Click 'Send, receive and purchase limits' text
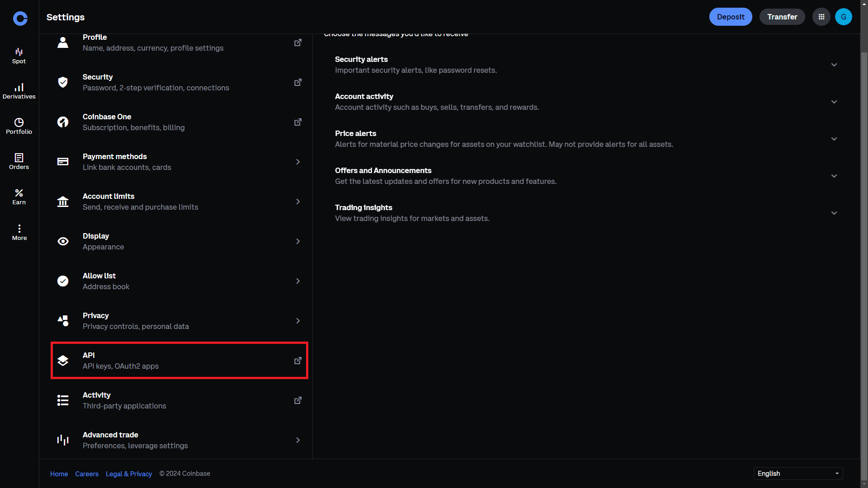Viewport: 868px width, 488px height. [x=140, y=207]
